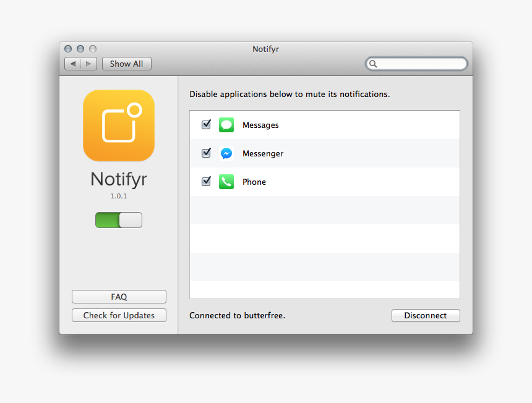Click the Notifyr app icon in the sidebar
532x403 pixels.
pos(118,125)
